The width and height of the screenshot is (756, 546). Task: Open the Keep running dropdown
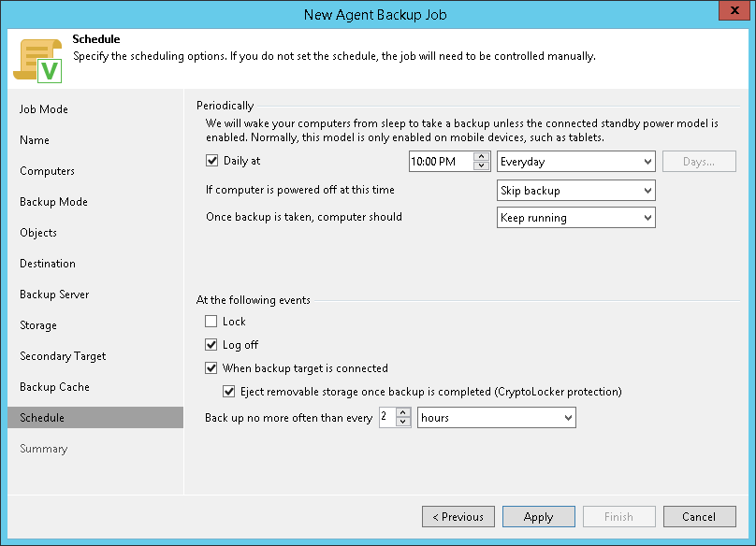click(575, 218)
